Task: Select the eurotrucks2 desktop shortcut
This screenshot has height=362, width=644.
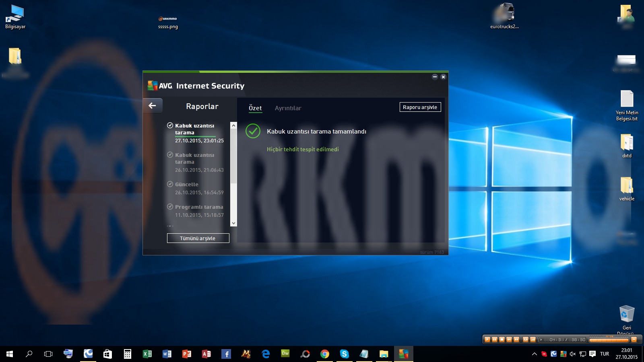Action: click(504, 16)
